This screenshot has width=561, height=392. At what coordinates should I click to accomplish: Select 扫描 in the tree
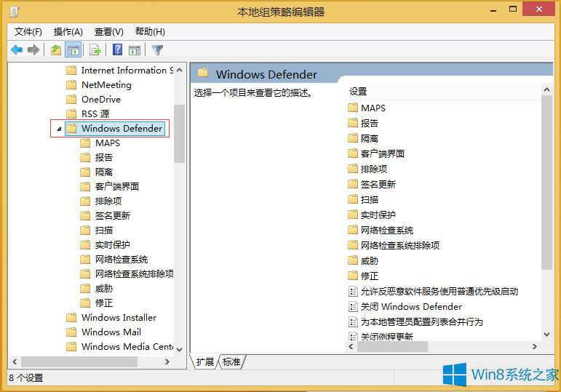tap(104, 230)
